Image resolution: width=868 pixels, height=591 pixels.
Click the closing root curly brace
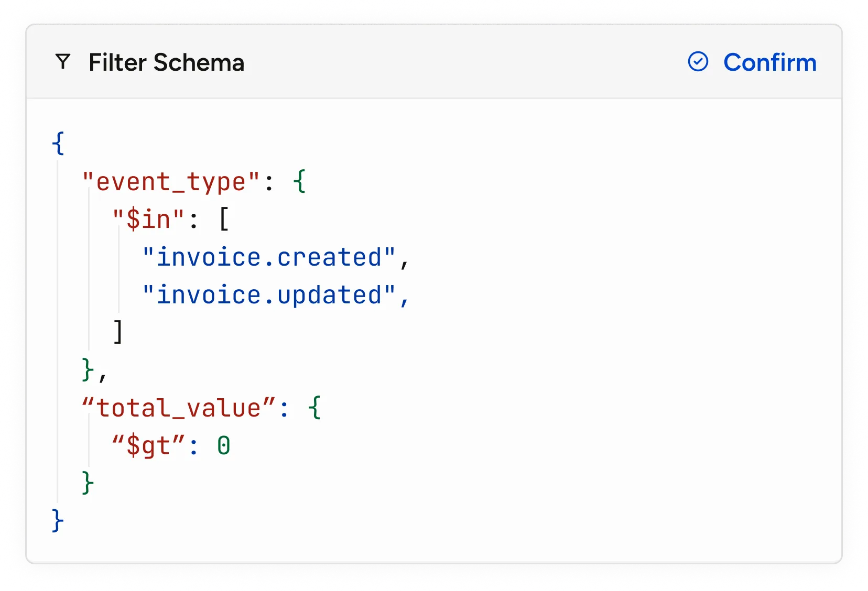58,520
